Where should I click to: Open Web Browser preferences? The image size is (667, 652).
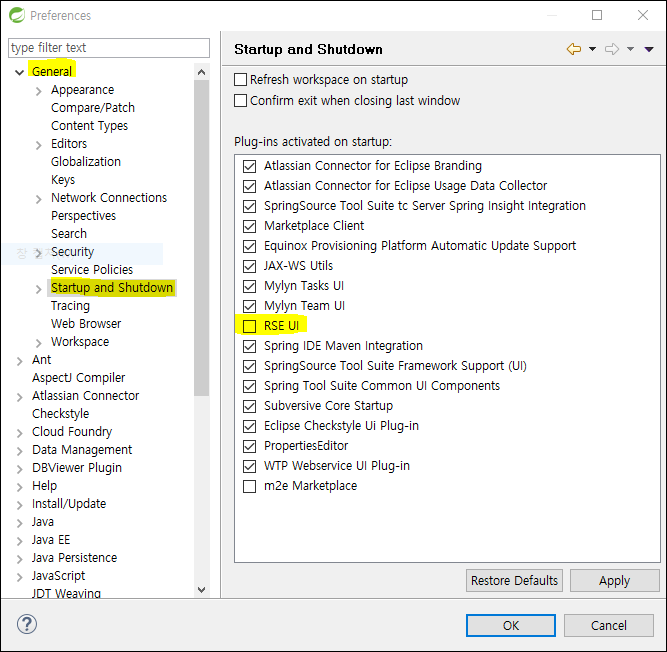(86, 324)
